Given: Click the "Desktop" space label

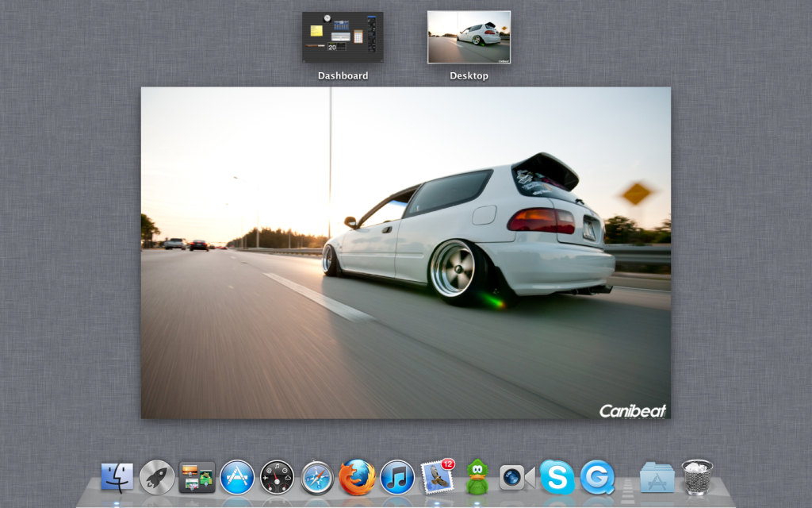Looking at the screenshot, I should click(468, 75).
